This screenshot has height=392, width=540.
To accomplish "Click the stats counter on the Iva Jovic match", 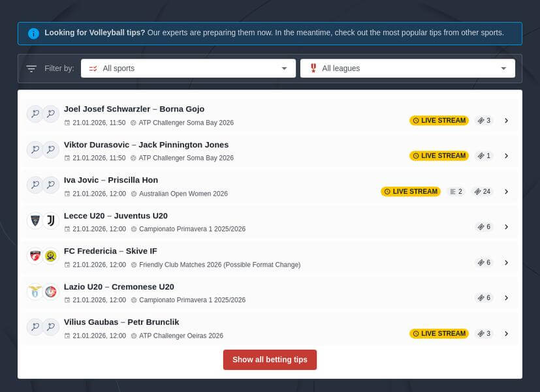I will (455, 191).
